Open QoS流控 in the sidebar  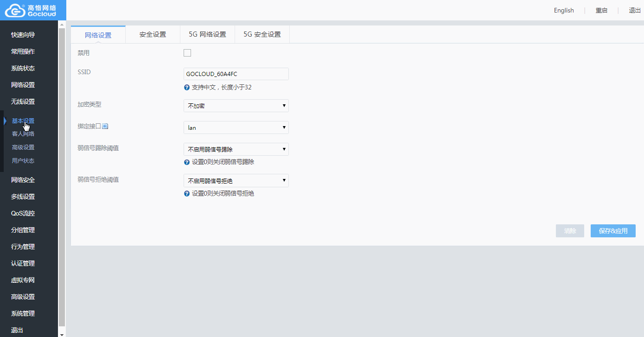coord(23,213)
